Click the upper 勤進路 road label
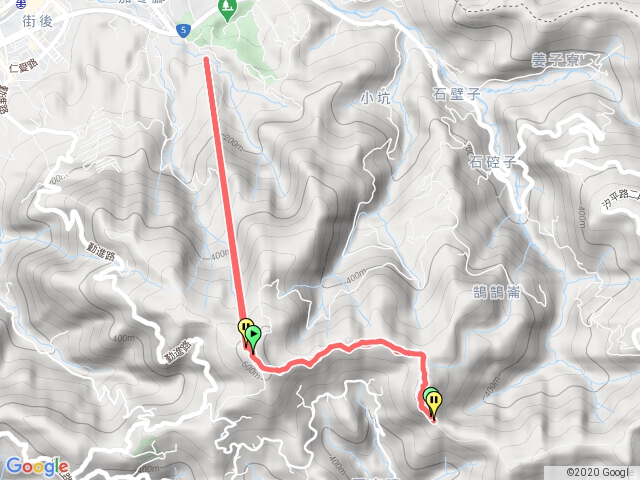The width and height of the screenshot is (640, 480). point(101,251)
